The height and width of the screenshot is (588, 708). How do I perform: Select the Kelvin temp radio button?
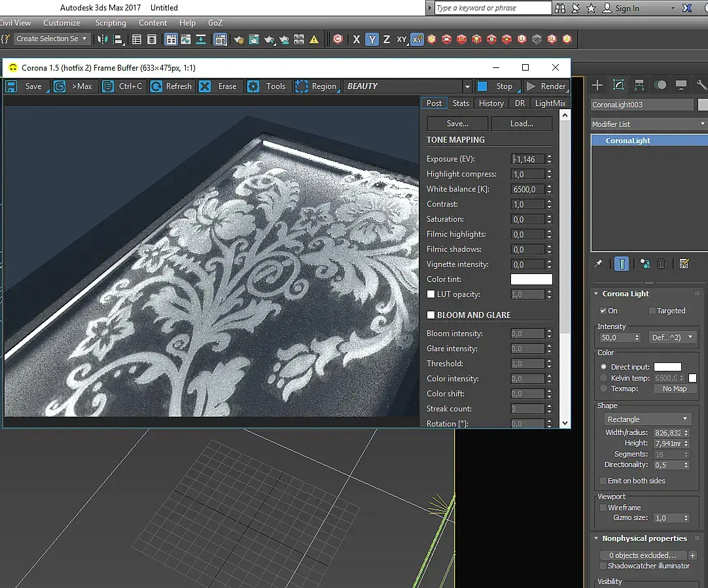[x=604, y=378]
